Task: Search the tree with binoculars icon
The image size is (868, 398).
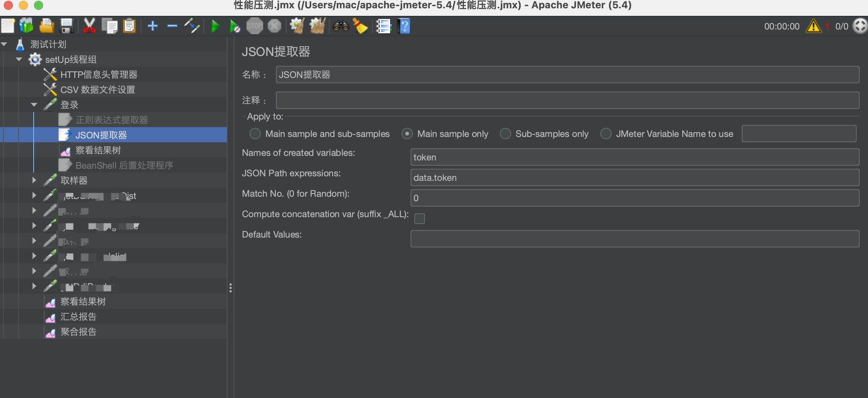Action: (341, 26)
